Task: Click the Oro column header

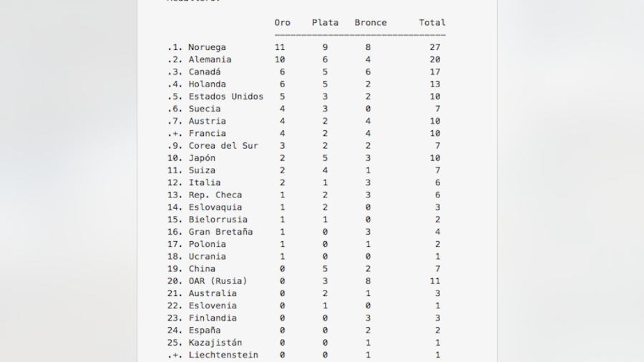Action: point(283,23)
